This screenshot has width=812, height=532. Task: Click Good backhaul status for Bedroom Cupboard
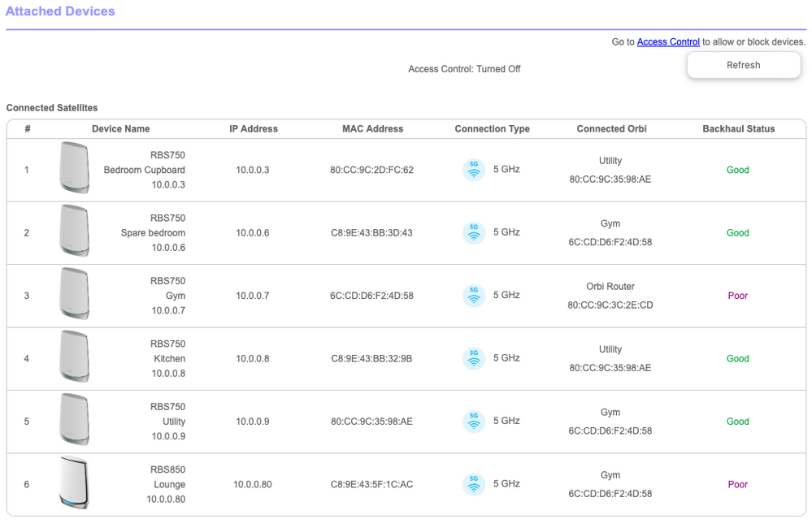coord(738,170)
